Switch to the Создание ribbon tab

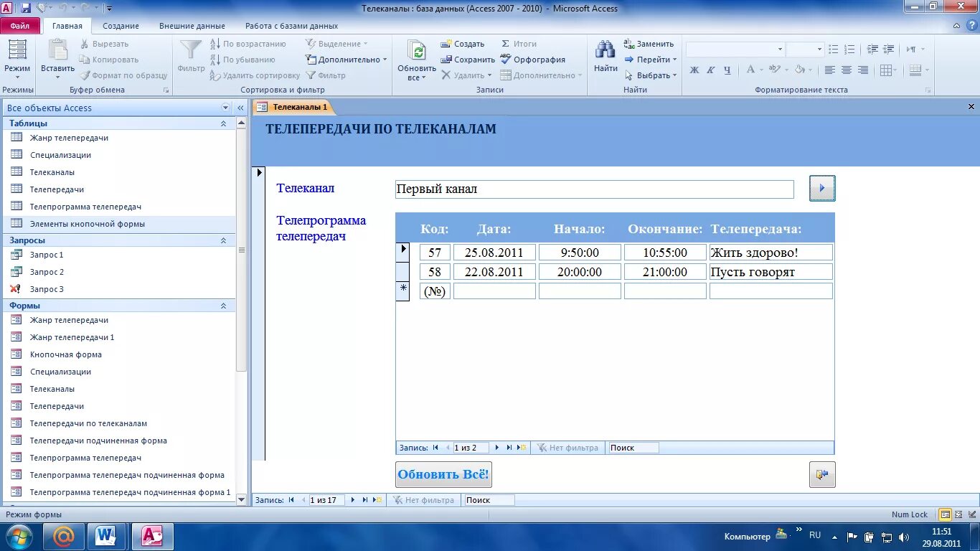(121, 26)
